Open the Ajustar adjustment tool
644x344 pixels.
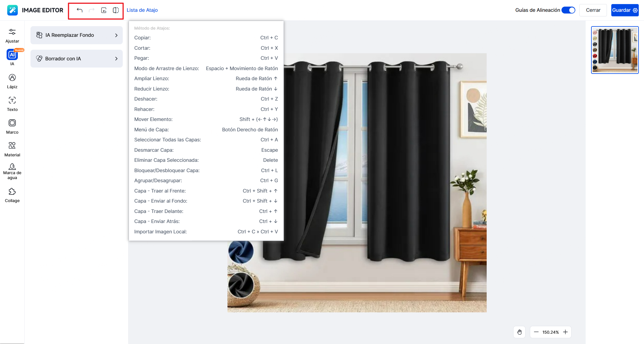tap(12, 35)
